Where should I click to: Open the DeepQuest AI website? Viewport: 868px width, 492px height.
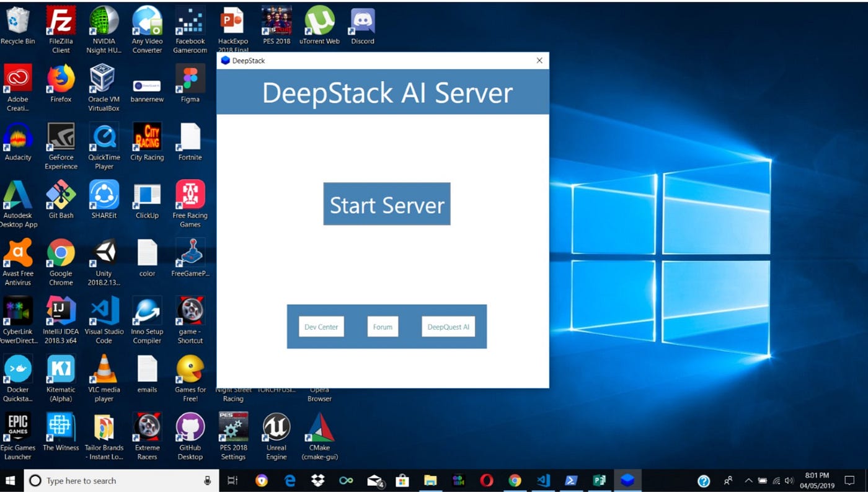point(448,327)
